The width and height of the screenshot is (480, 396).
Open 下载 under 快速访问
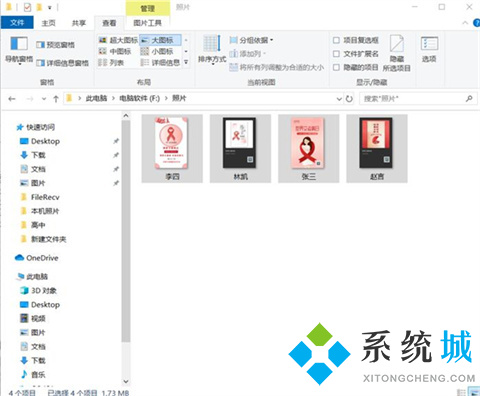pyautogui.click(x=33, y=155)
